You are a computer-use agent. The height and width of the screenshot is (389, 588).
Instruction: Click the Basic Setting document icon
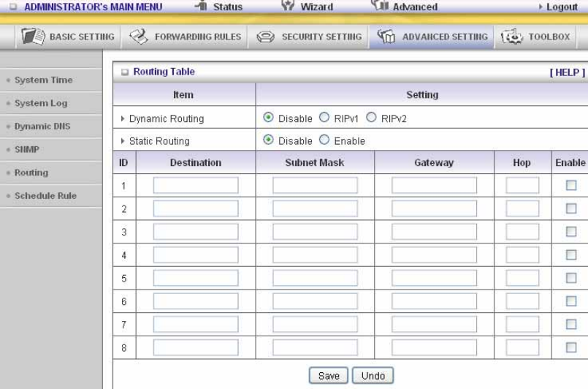[x=33, y=37]
